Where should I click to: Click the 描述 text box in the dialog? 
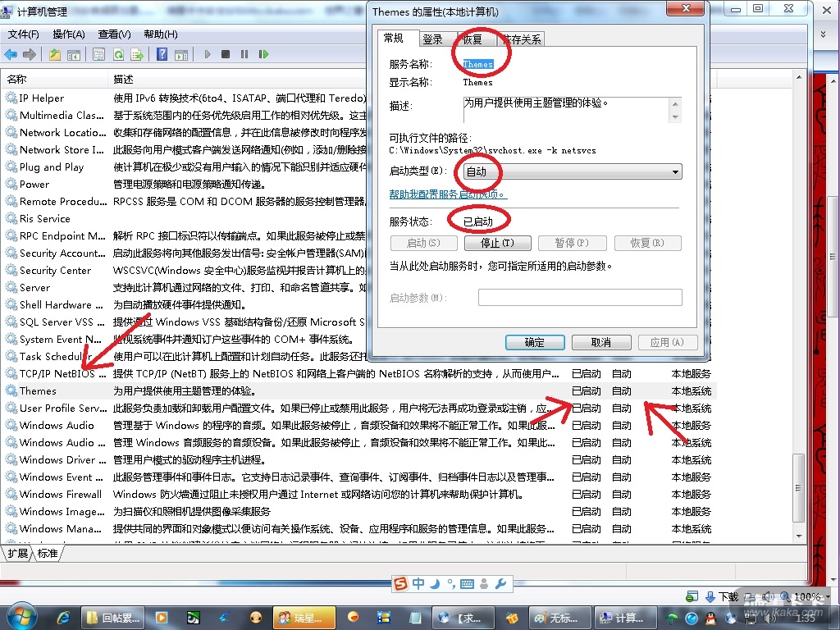[566, 109]
